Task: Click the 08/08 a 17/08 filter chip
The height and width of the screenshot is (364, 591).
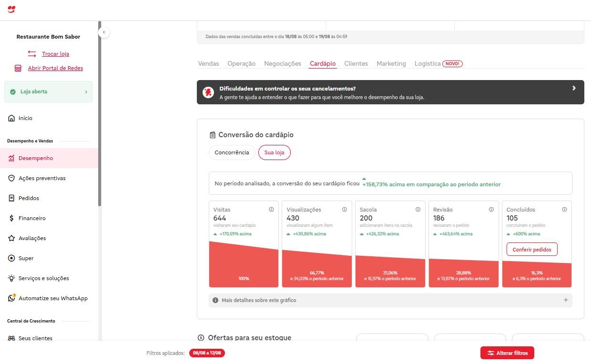Action: point(207,353)
